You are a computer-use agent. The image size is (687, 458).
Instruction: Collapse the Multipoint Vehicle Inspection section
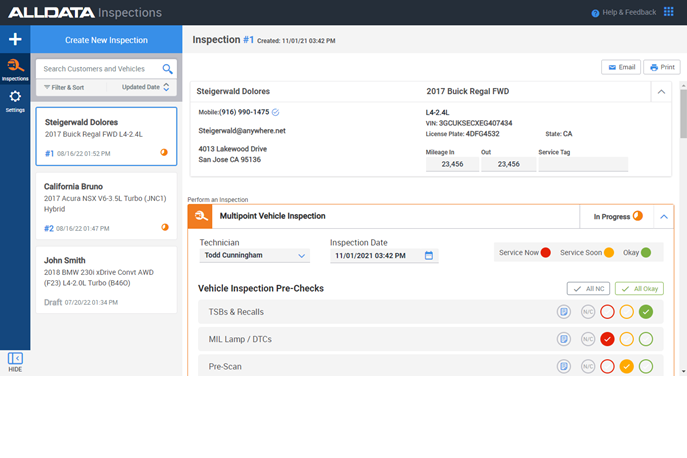click(x=663, y=215)
